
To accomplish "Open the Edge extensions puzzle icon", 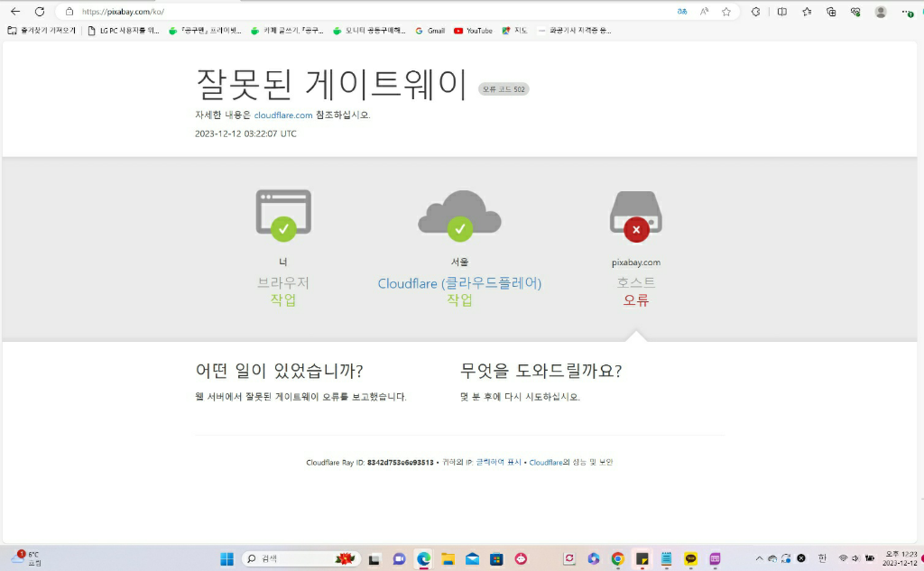I will pos(755,12).
